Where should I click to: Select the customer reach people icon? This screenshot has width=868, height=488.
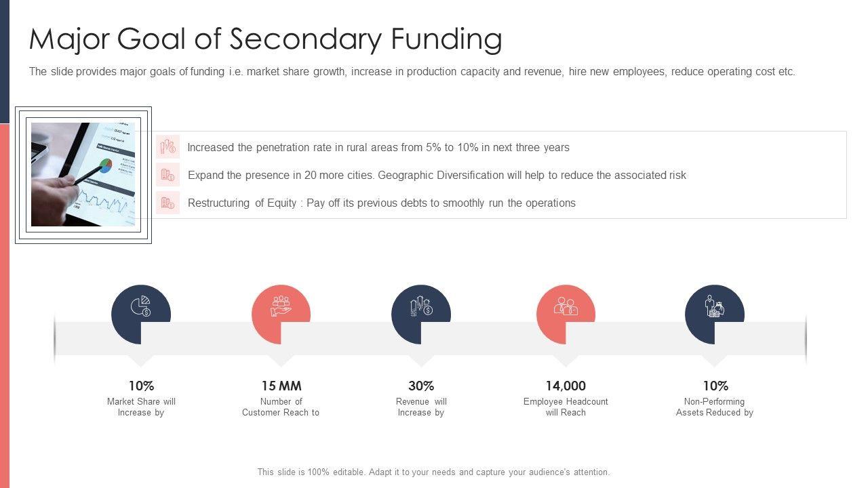(x=281, y=306)
